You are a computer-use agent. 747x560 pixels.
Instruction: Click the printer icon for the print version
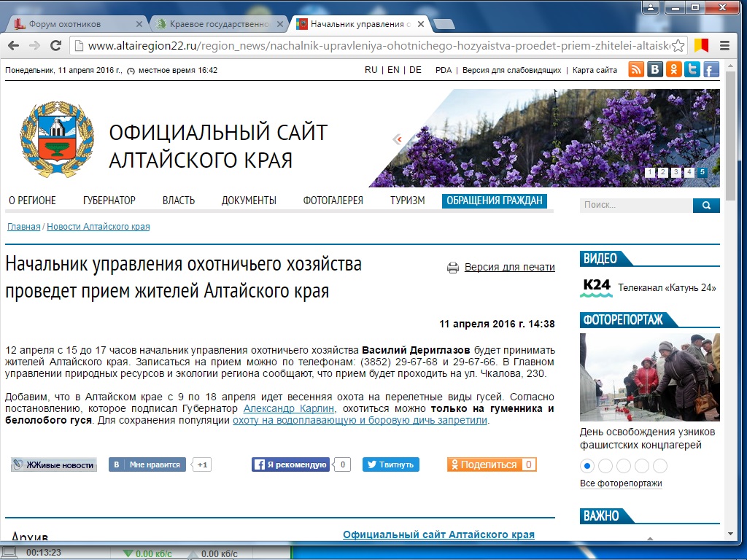pos(453,268)
